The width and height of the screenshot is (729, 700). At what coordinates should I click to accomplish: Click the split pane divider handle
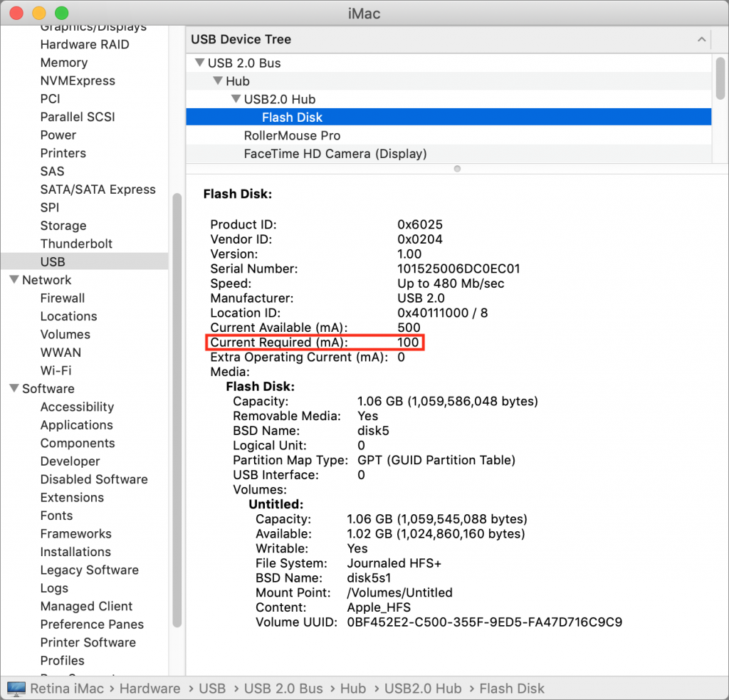coord(457,169)
